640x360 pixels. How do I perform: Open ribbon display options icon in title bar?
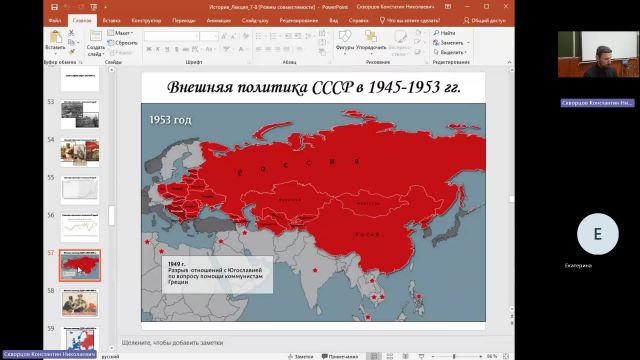[448, 7]
